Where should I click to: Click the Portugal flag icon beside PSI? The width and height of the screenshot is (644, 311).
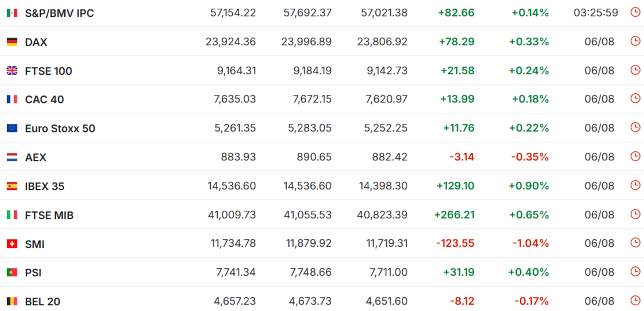coord(12,272)
